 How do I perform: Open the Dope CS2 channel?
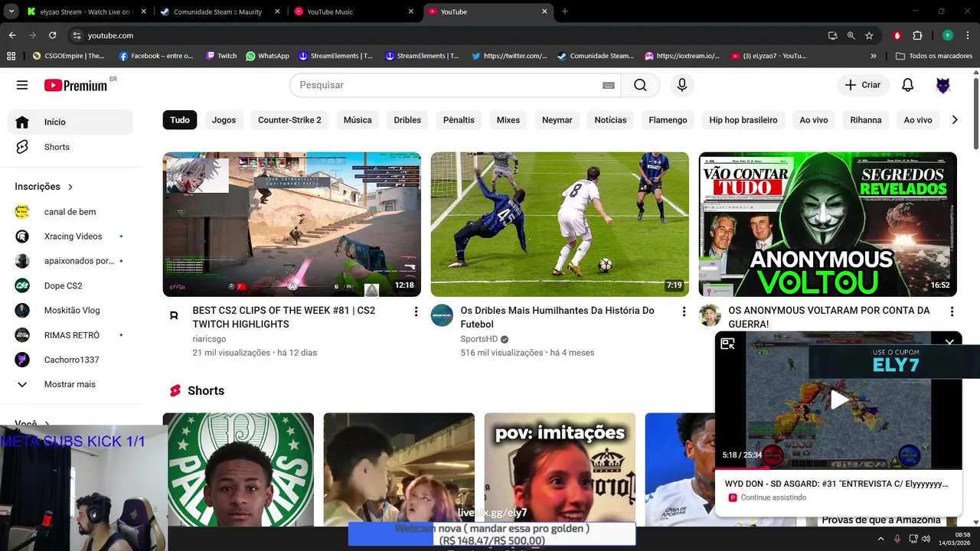70,285
